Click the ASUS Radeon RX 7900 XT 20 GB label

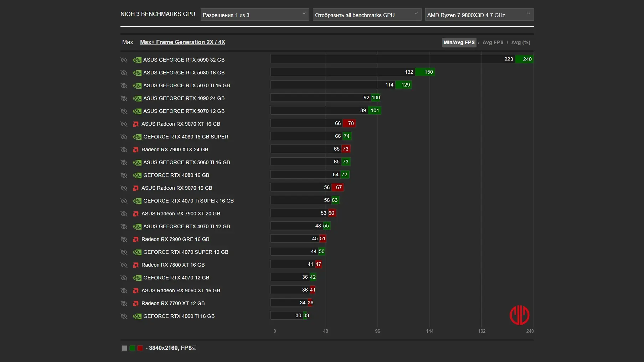tap(181, 214)
